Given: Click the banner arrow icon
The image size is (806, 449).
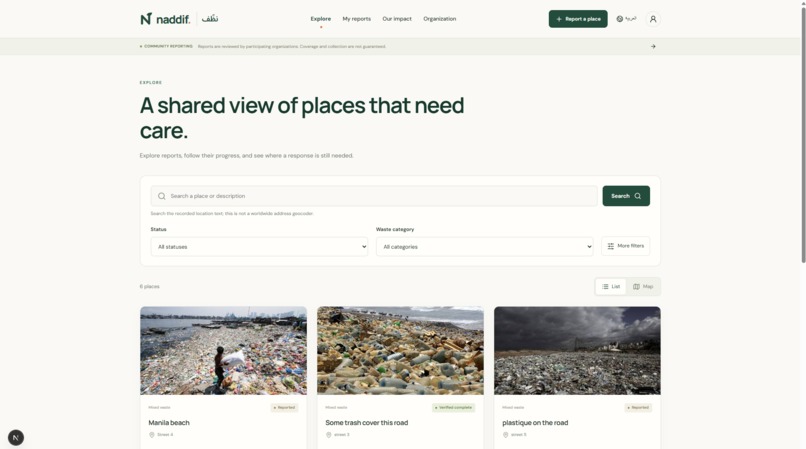Looking at the screenshot, I should pyautogui.click(x=653, y=46).
